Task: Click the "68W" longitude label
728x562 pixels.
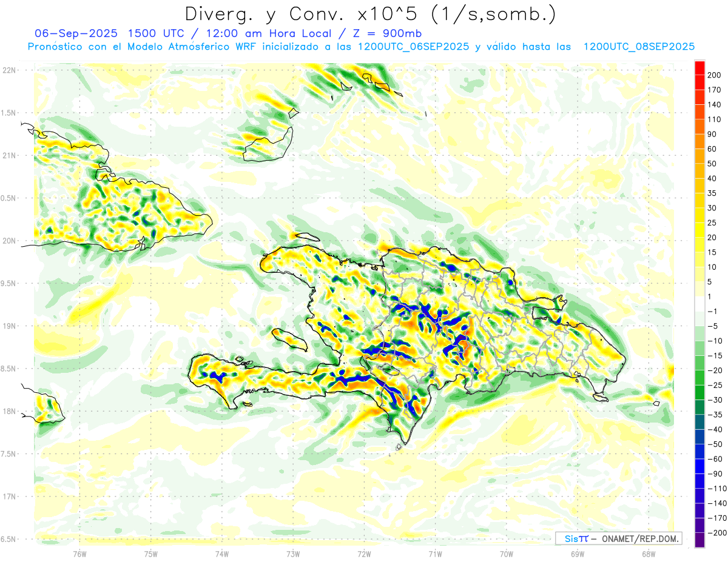Action: click(649, 554)
